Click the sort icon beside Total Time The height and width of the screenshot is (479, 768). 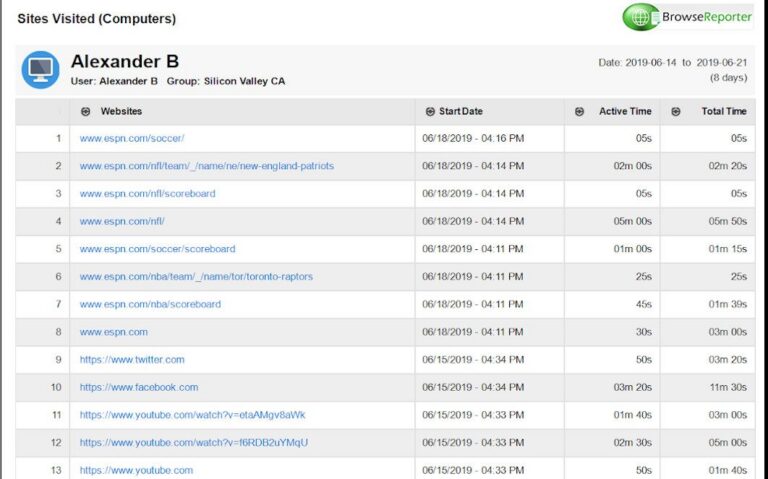(676, 112)
